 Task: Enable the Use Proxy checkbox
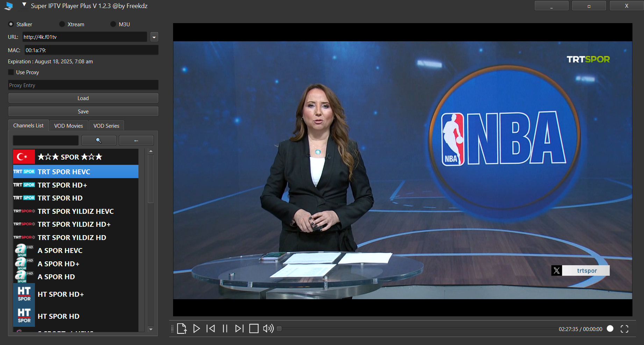click(11, 72)
